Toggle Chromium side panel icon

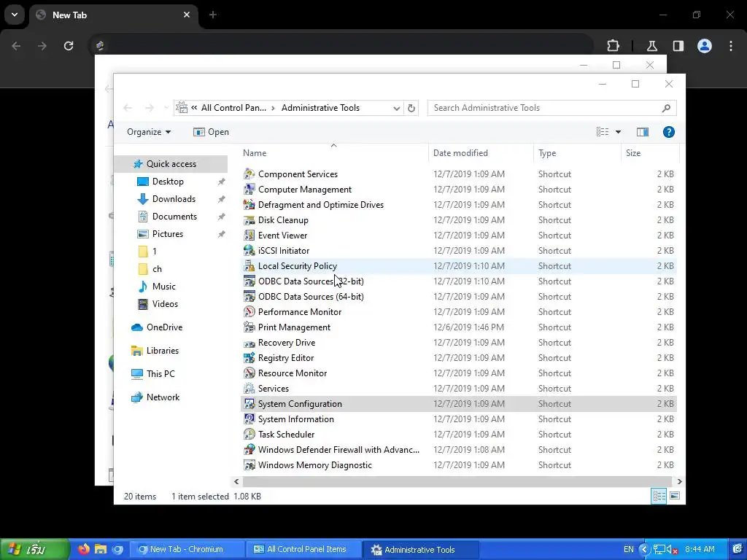678,46
